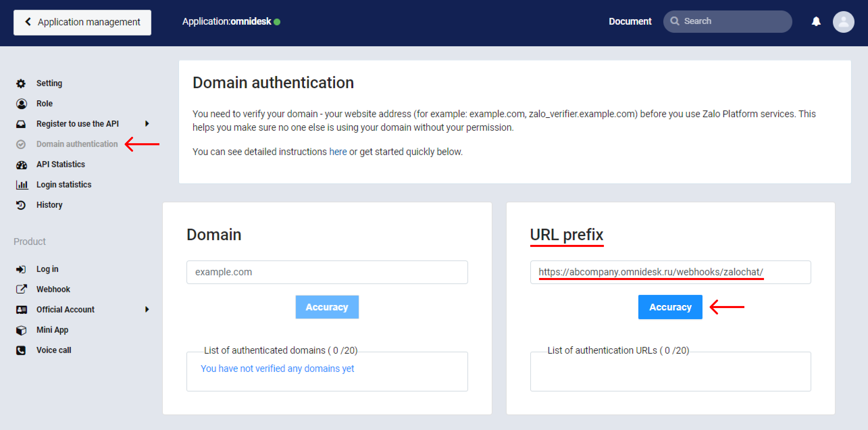Click the Setting gear icon

pyautogui.click(x=21, y=83)
